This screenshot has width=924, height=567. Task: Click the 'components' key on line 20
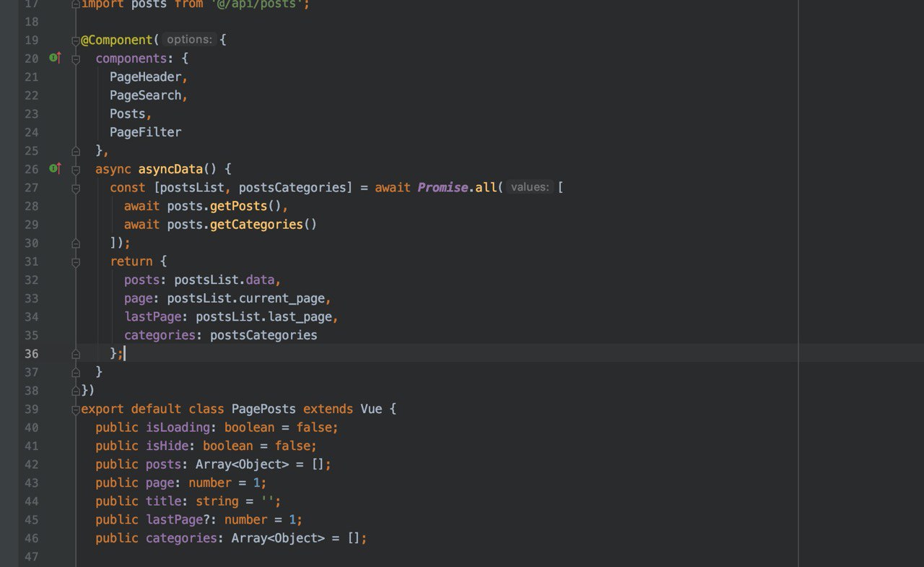click(131, 58)
